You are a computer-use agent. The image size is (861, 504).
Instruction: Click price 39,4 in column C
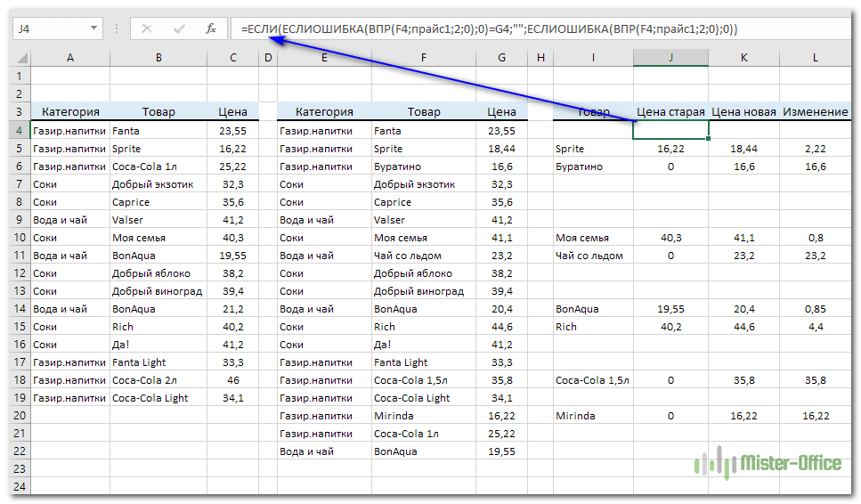coord(232,291)
